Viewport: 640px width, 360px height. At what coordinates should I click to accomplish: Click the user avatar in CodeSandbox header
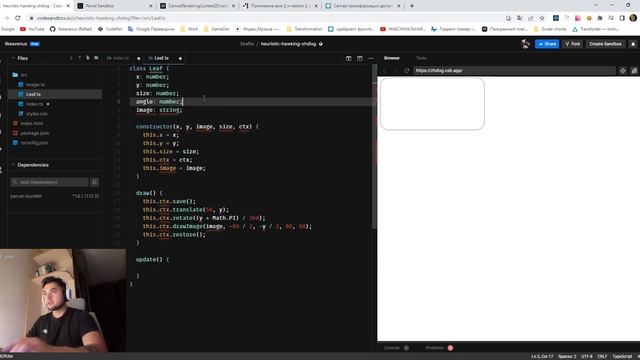pyautogui.click(x=525, y=44)
